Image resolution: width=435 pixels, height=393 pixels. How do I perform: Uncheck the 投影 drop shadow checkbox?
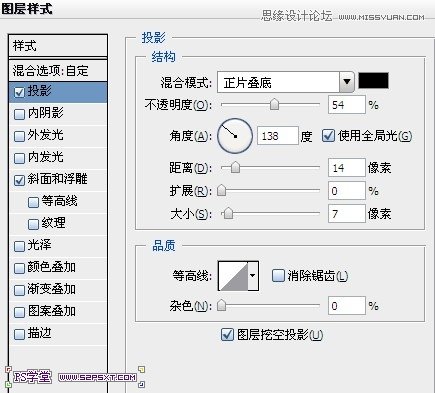point(20,92)
